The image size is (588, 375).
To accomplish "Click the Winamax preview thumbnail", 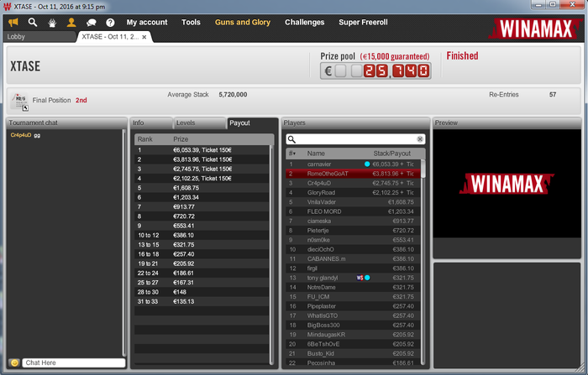I will click(x=507, y=184).
